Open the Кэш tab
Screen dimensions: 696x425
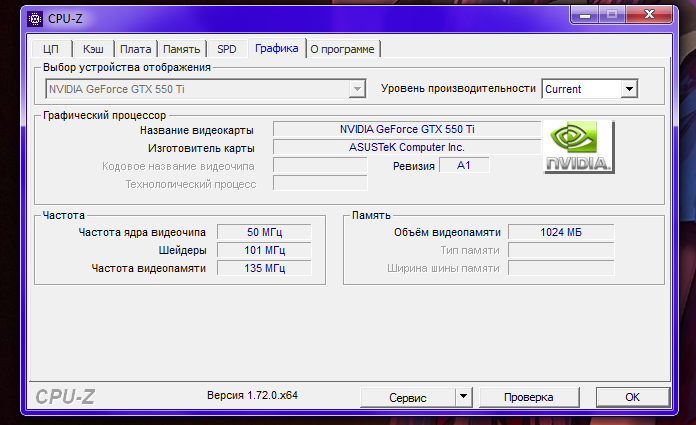coord(93,49)
